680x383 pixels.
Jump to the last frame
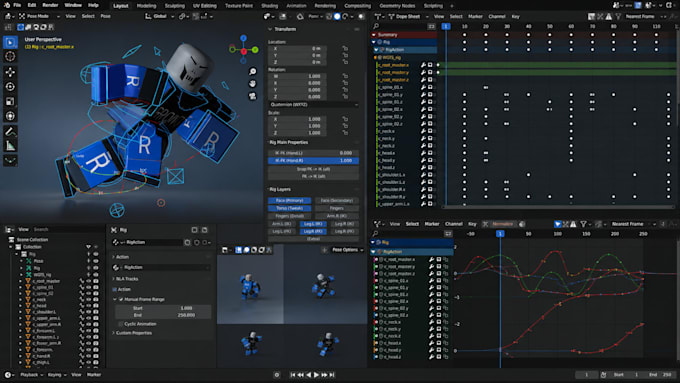coord(332,375)
